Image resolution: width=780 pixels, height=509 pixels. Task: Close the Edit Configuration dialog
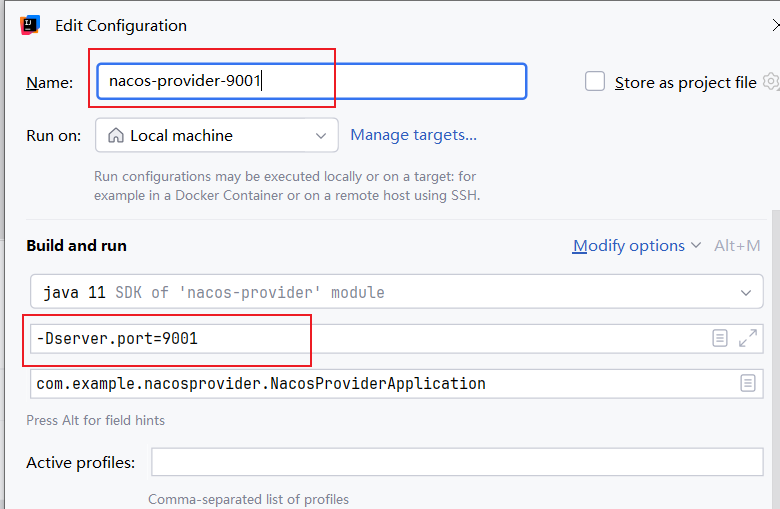tap(775, 25)
